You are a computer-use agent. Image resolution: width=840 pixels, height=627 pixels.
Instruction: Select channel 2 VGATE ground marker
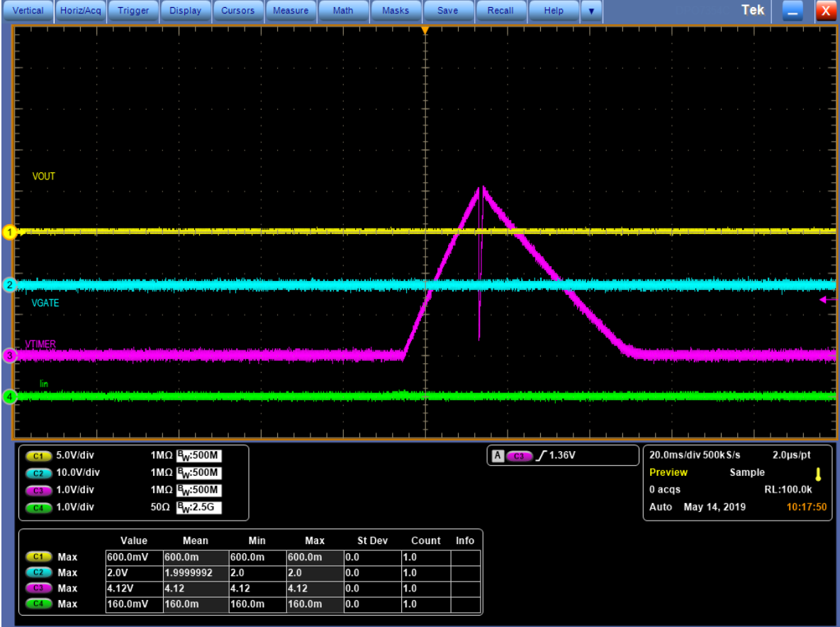click(x=9, y=285)
